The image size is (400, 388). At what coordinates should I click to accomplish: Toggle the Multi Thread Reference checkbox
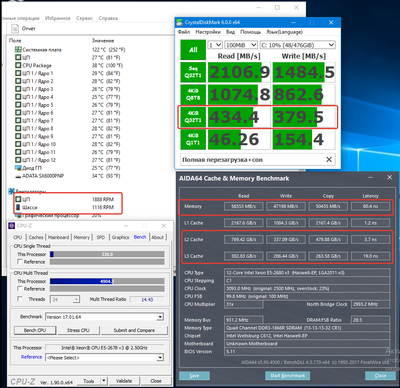[x=20, y=288]
